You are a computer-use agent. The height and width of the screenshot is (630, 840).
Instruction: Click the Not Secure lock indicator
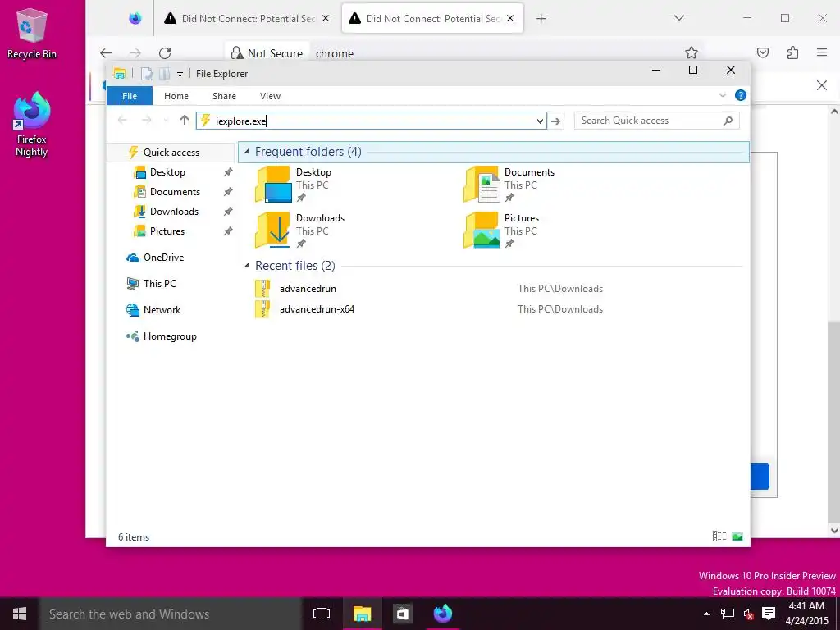coord(267,53)
